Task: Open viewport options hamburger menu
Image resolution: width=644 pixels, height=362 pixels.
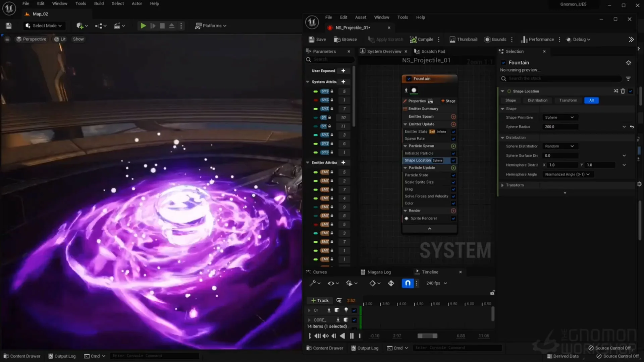Action: 7,39
